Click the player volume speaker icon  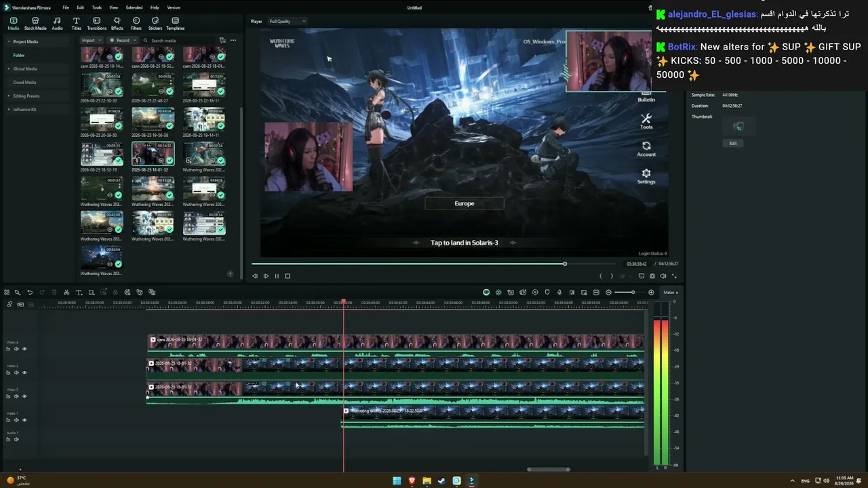(663, 276)
